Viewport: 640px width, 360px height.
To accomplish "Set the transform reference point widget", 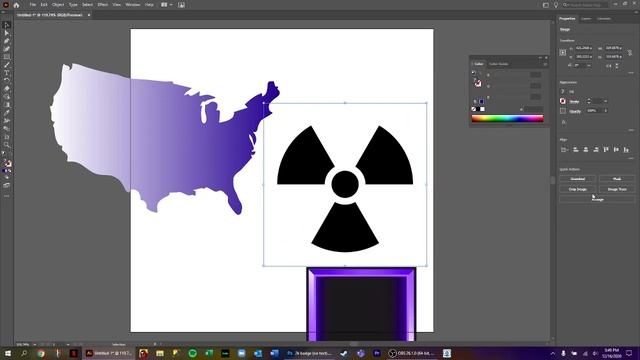I will pyautogui.click(x=563, y=52).
